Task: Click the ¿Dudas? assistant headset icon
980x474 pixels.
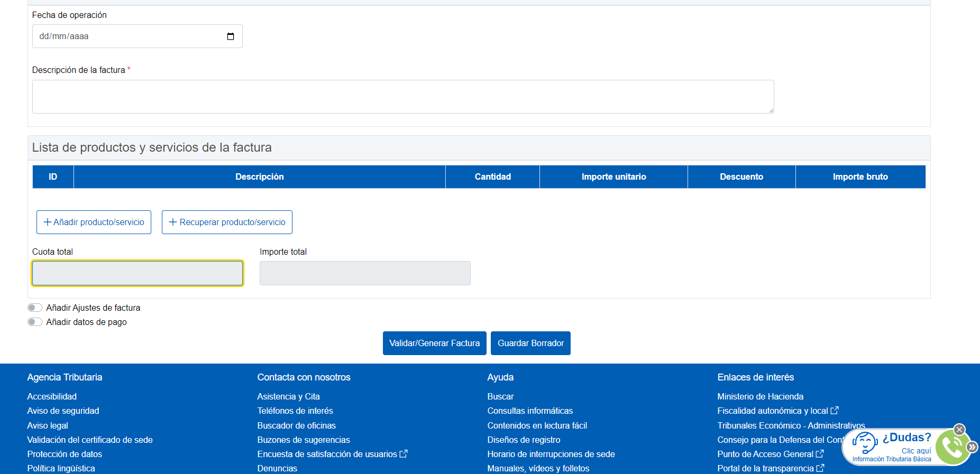Action: click(865, 442)
